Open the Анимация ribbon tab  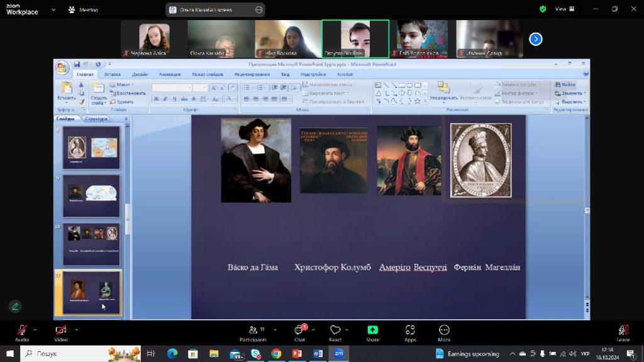tap(170, 74)
